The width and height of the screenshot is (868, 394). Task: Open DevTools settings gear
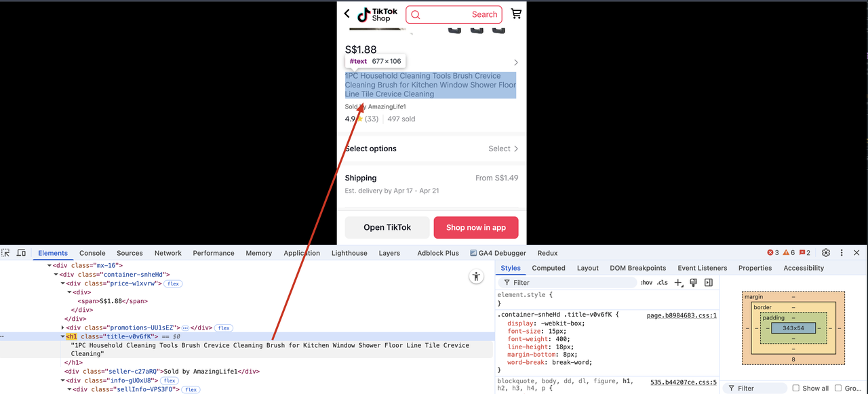(826, 253)
